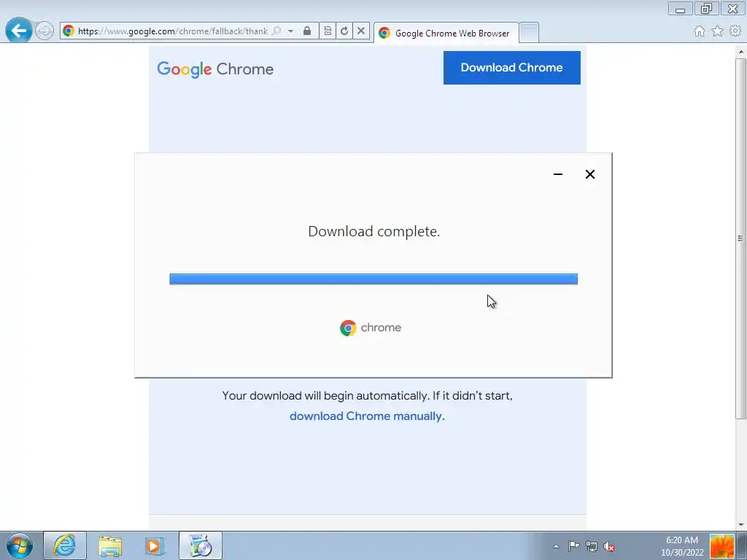The height and width of the screenshot is (560, 747).
Task: Click the Google Chrome logo on page
Action: click(215, 69)
